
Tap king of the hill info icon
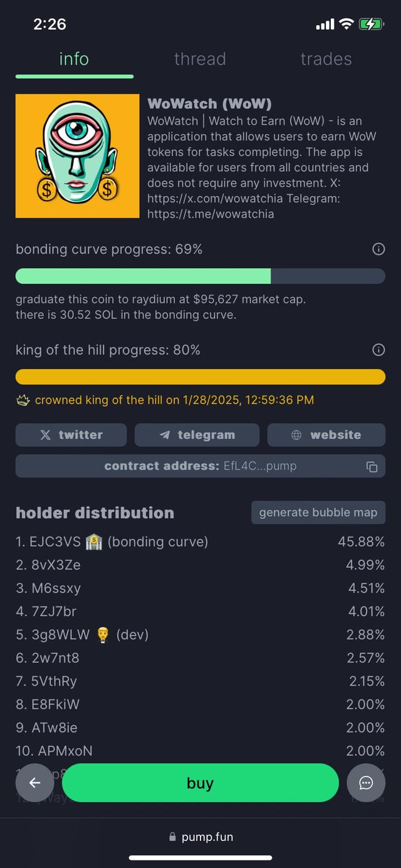[x=378, y=350]
